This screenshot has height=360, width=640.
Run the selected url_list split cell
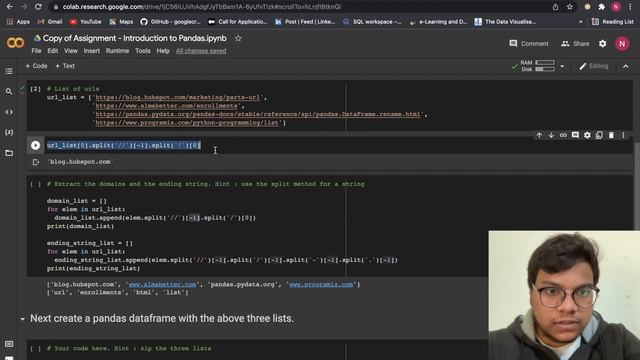[x=36, y=145]
